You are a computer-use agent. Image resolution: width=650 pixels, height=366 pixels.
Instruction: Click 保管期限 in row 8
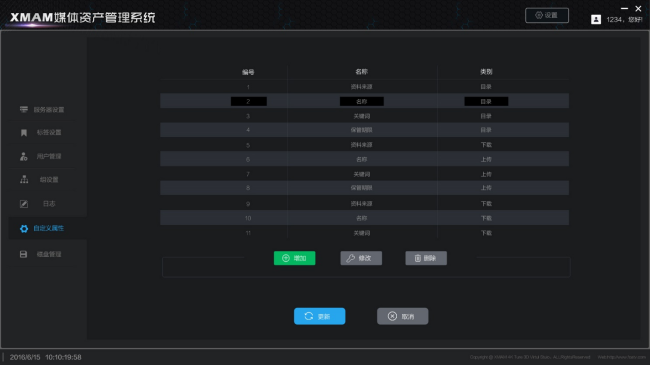[361, 188]
